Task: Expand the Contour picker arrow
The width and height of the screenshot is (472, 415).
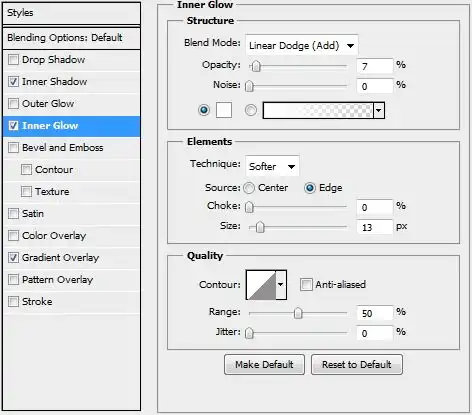Action: click(281, 285)
